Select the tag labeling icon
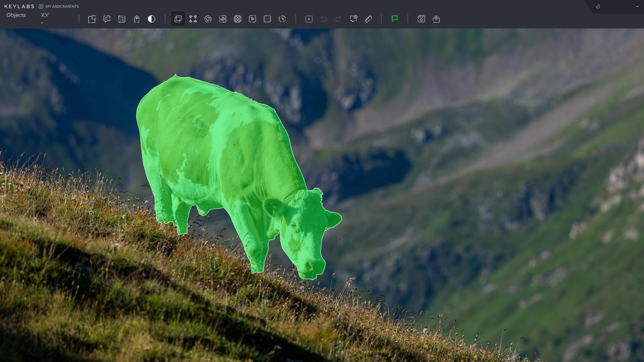The width and height of the screenshot is (644, 362). click(137, 19)
